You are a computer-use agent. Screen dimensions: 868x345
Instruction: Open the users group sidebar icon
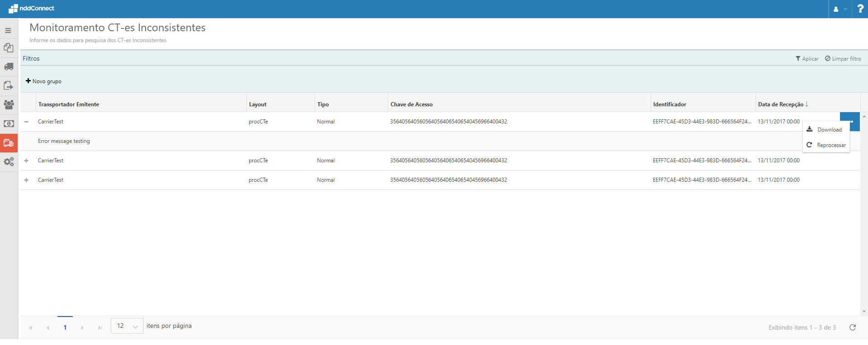[9, 104]
